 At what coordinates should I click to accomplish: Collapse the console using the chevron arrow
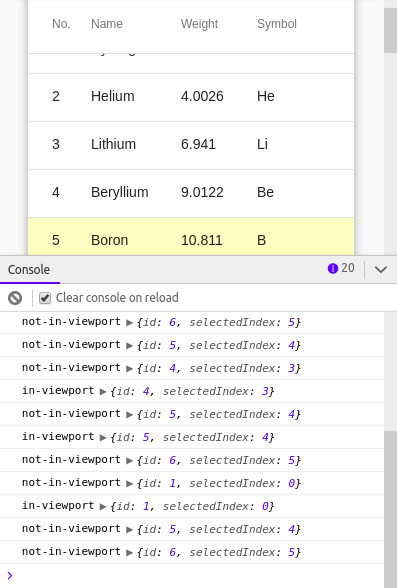(381, 269)
